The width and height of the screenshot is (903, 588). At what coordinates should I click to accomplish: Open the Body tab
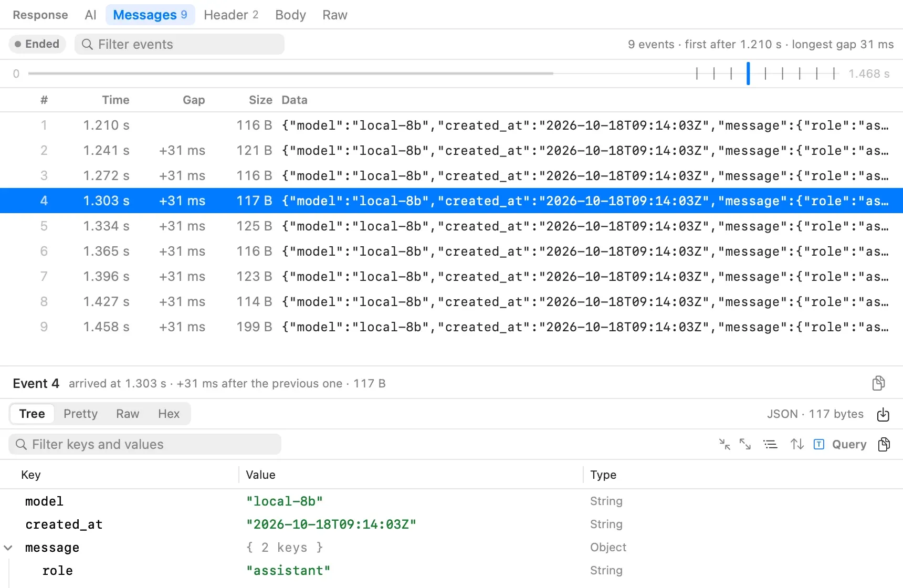290,15
